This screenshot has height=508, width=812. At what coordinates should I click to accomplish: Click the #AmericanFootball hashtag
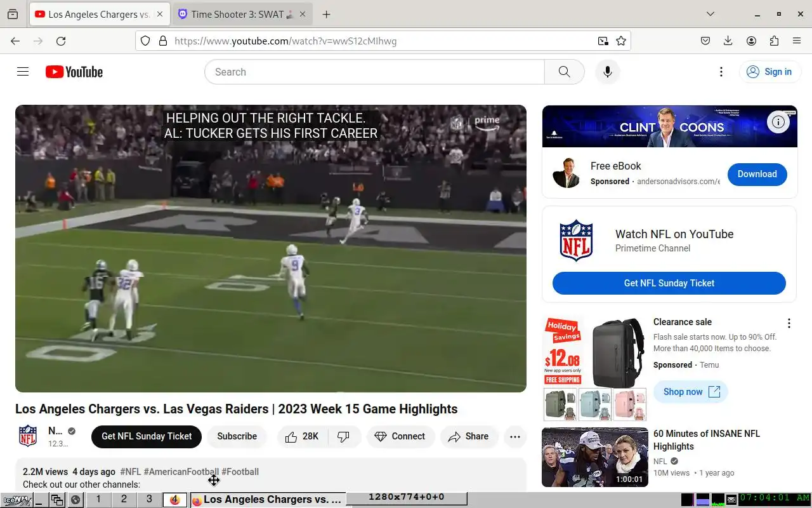(181, 472)
